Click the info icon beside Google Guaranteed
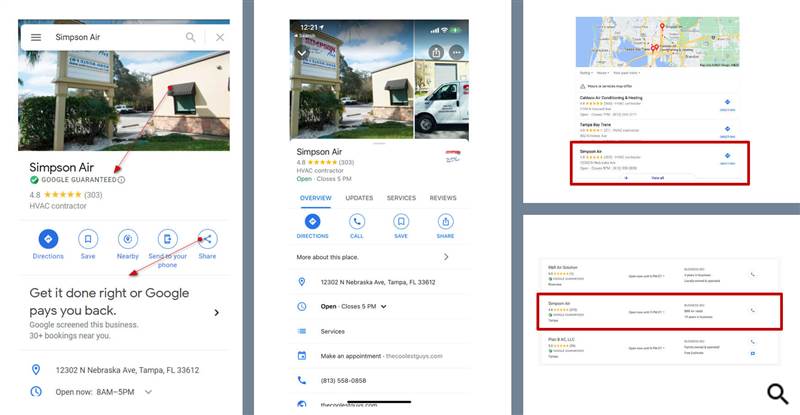800x415 pixels. pos(121,180)
